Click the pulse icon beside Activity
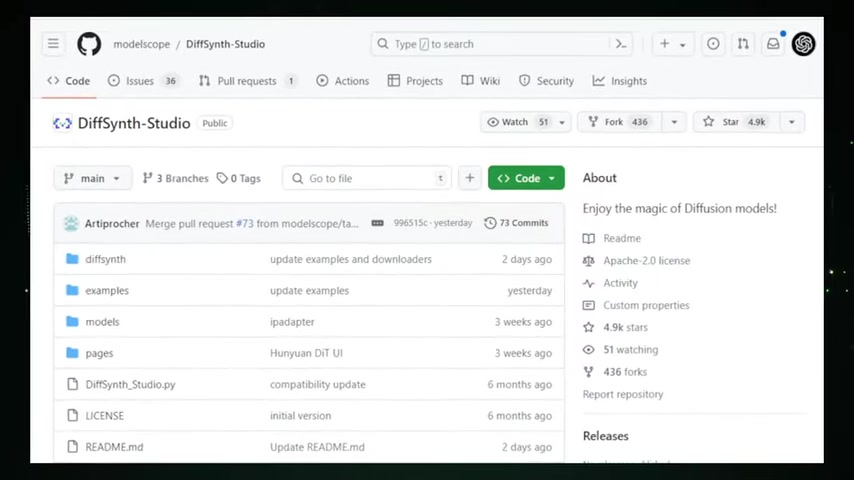Image resolution: width=854 pixels, height=480 pixels. click(x=589, y=283)
